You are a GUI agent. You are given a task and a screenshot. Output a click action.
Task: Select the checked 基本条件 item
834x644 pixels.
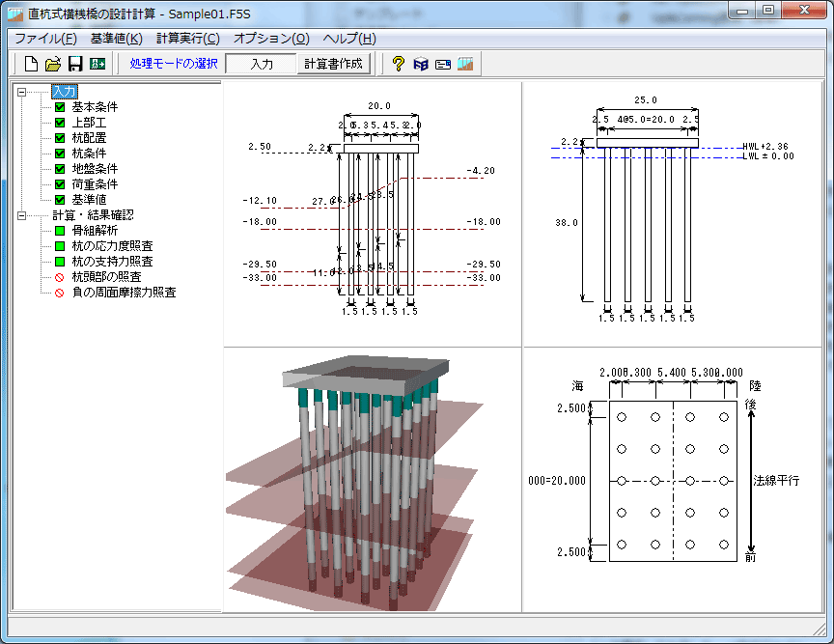(94, 107)
